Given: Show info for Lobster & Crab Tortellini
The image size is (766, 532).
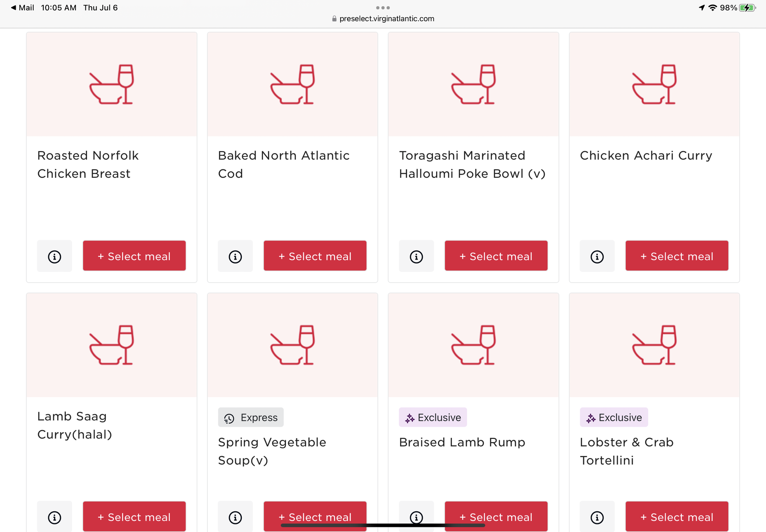Looking at the screenshot, I should (597, 517).
